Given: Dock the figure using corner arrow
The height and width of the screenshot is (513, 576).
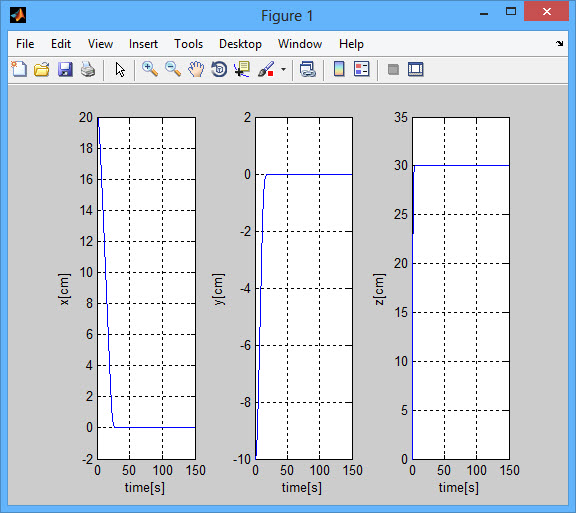Looking at the screenshot, I should (559, 43).
